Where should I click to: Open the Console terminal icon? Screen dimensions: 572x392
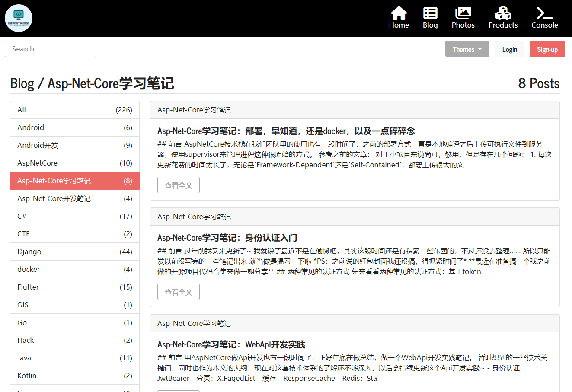[545, 18]
